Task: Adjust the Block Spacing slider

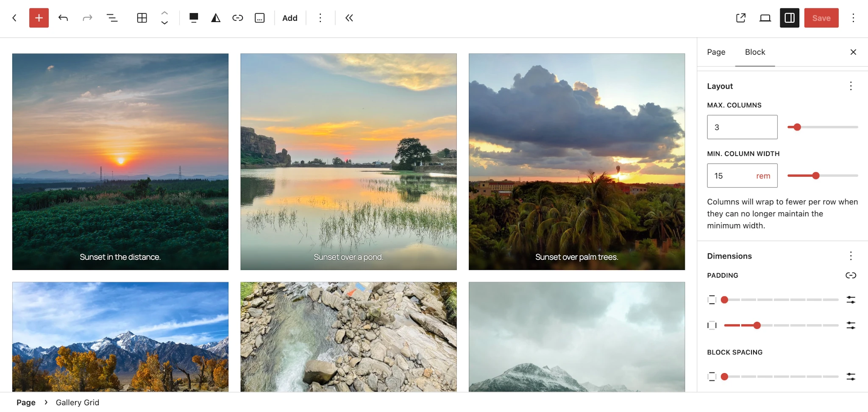Action: pyautogui.click(x=782, y=376)
